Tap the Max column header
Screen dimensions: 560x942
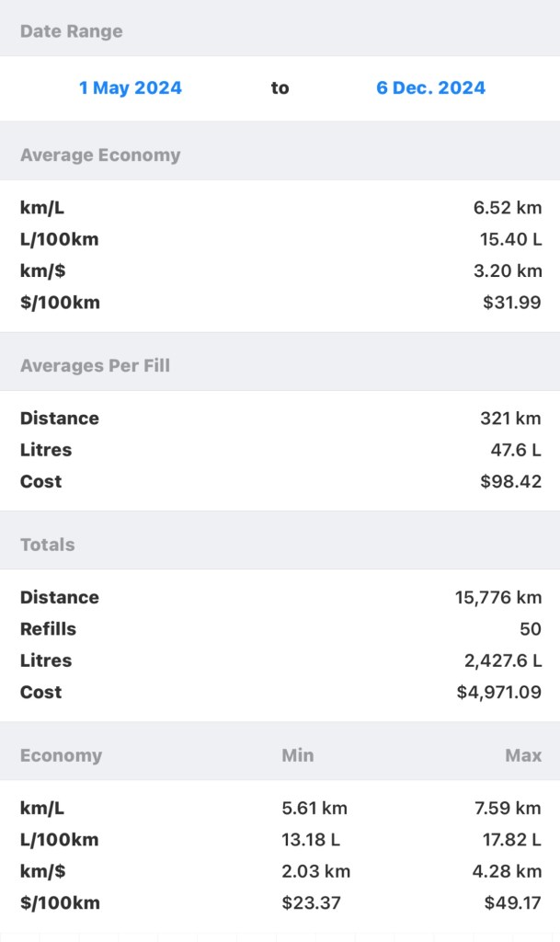(522, 755)
